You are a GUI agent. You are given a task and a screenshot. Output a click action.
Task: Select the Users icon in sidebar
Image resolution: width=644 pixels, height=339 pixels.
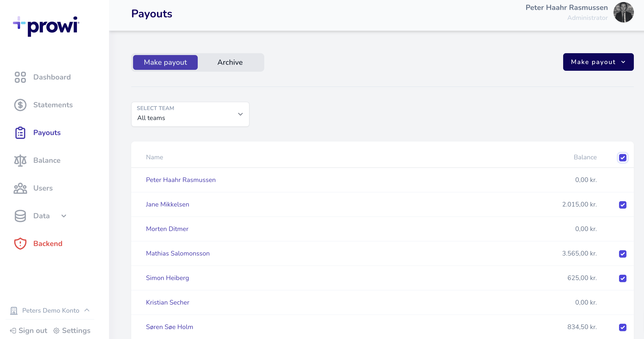(20, 188)
